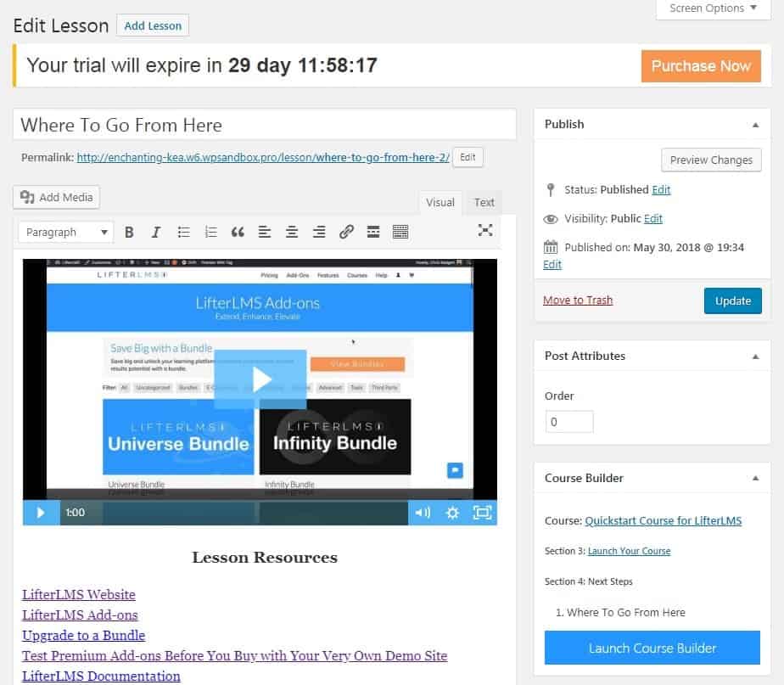Image resolution: width=784 pixels, height=685 pixels.
Task: Open LifterLMS Website resource link
Action: (79, 594)
